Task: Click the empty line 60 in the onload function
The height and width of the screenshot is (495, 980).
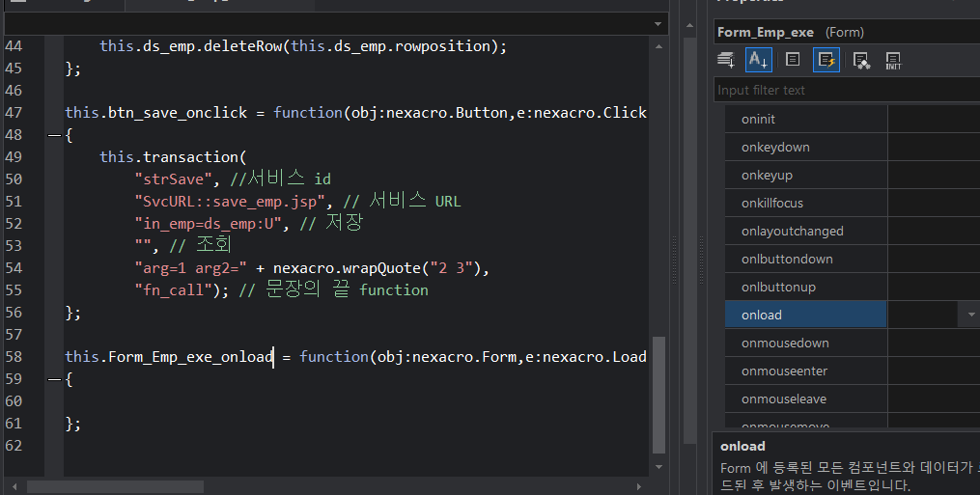Action: tap(356, 401)
